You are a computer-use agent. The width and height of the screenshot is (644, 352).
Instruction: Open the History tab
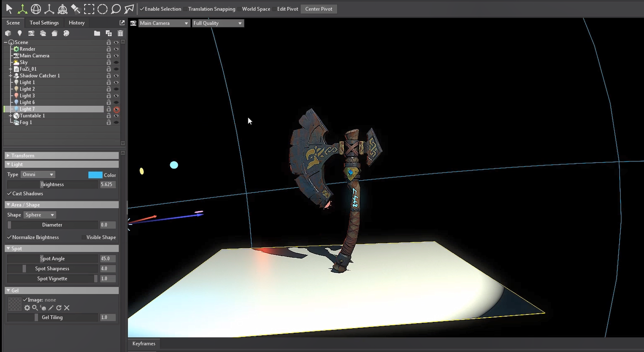tap(76, 23)
